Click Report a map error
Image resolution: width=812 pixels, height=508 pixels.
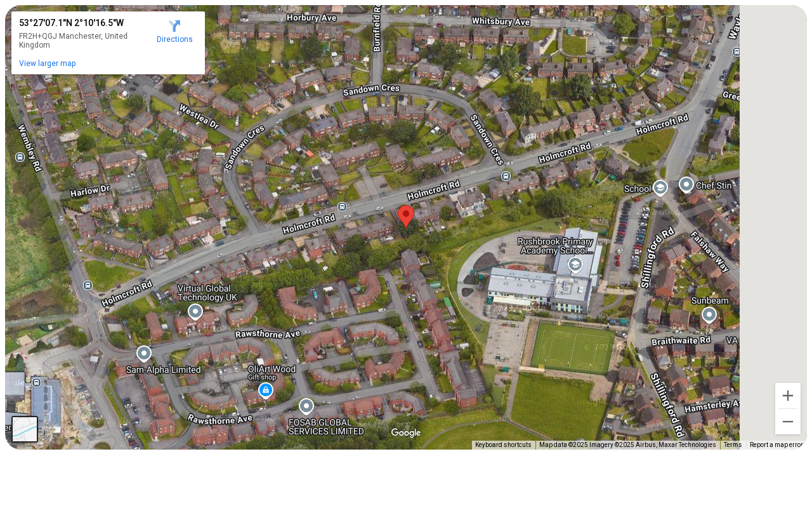click(x=776, y=445)
